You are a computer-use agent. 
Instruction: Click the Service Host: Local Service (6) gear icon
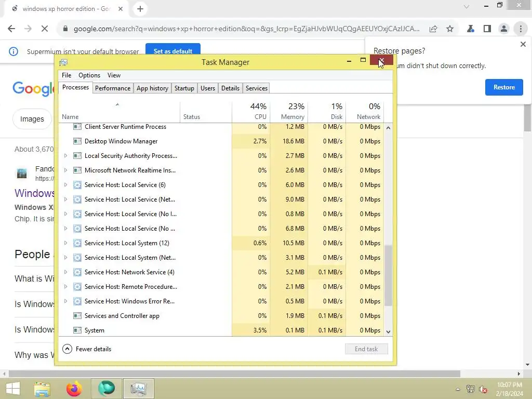77,185
